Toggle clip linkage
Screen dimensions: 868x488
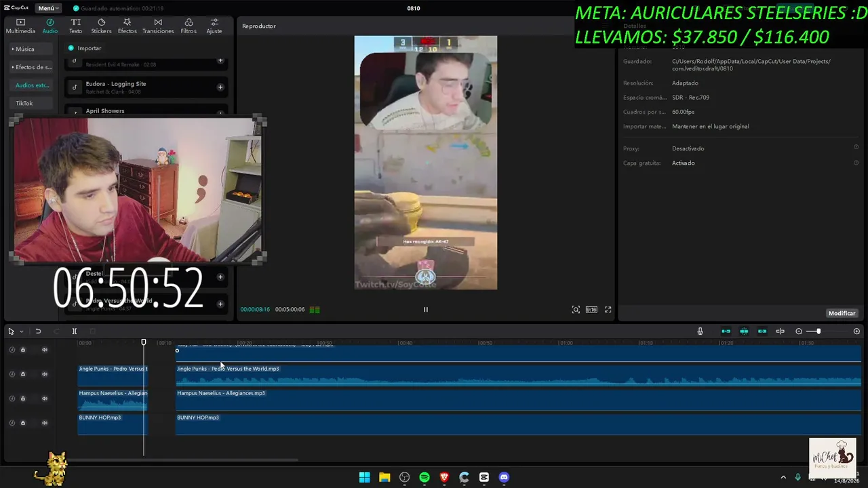click(x=762, y=331)
